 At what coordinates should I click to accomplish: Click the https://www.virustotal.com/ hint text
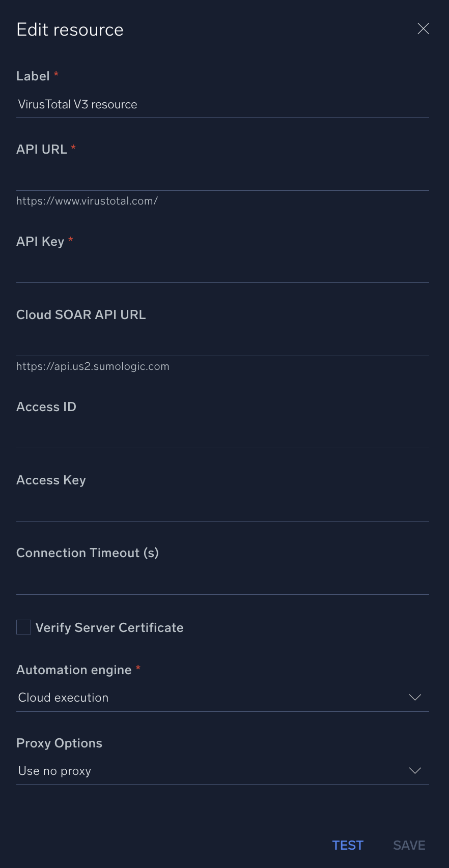click(x=87, y=201)
